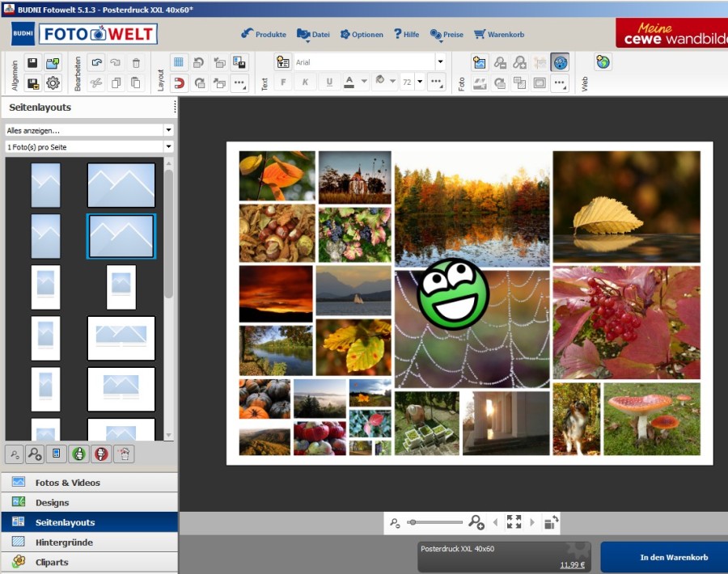Viewport: 728px width, 574px height.
Task: Click the green thumbs-up icon below layouts
Action: pos(78,454)
